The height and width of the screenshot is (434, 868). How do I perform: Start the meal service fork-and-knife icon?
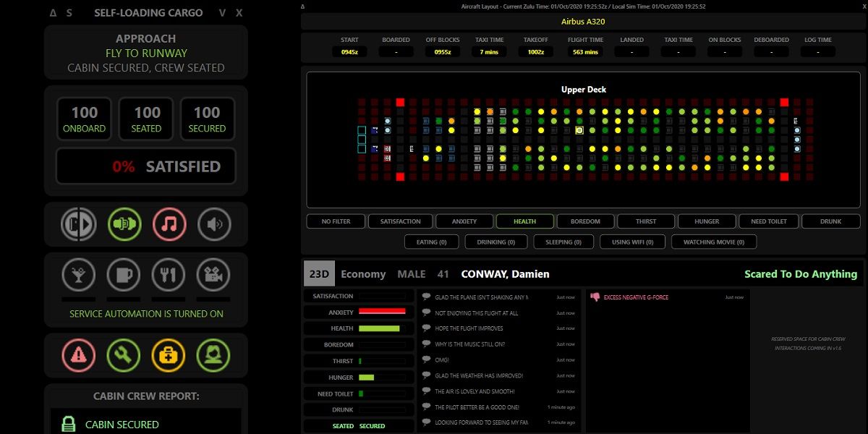click(x=169, y=275)
